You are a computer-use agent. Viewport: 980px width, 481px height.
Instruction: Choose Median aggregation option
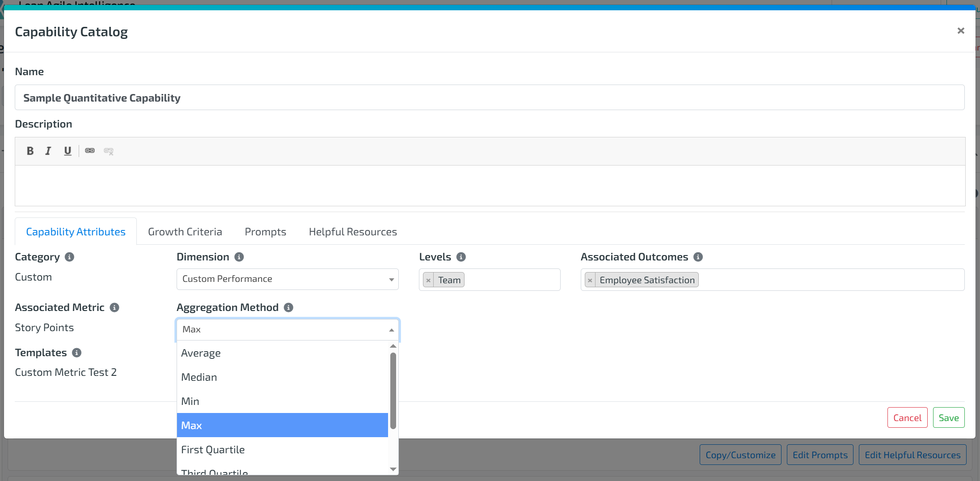[283, 377]
